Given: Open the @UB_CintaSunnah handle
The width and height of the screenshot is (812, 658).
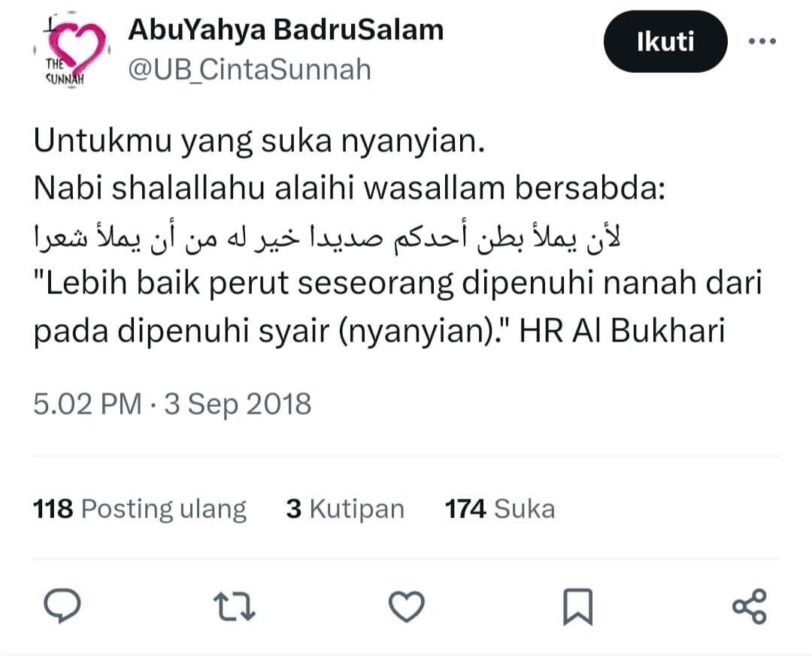Looking at the screenshot, I should (250, 69).
